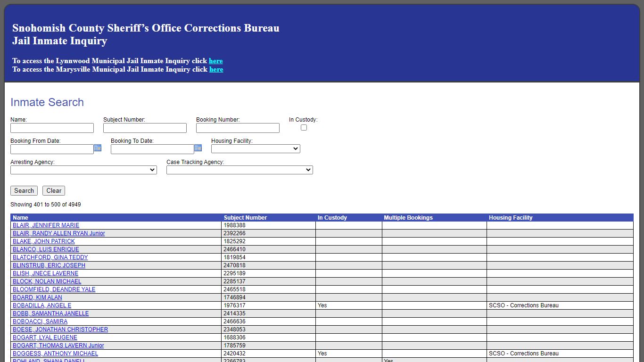Screen dimensions: 644x362
Task: Select subject number 1746894 cell
Action: [x=269, y=297]
